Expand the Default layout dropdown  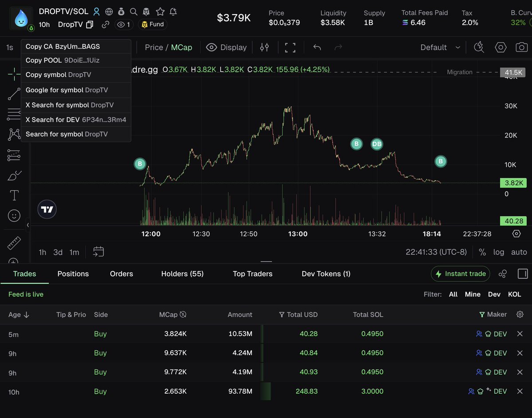point(441,47)
